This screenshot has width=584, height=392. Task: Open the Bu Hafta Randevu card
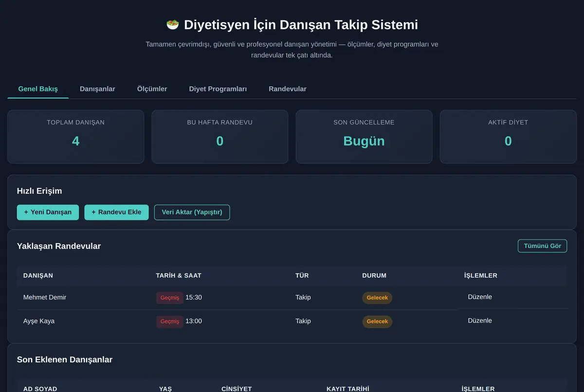click(x=220, y=137)
